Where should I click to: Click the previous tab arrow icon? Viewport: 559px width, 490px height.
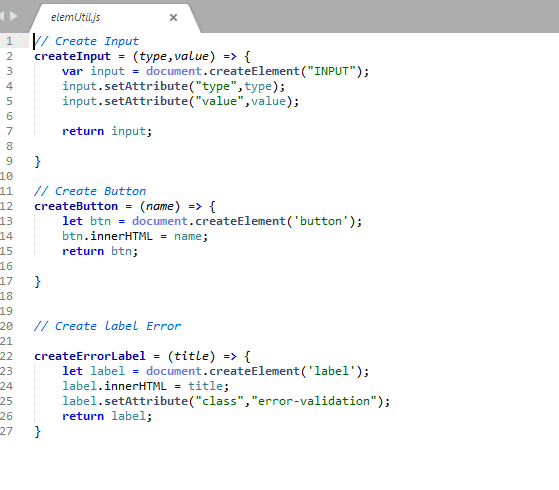click(2, 16)
